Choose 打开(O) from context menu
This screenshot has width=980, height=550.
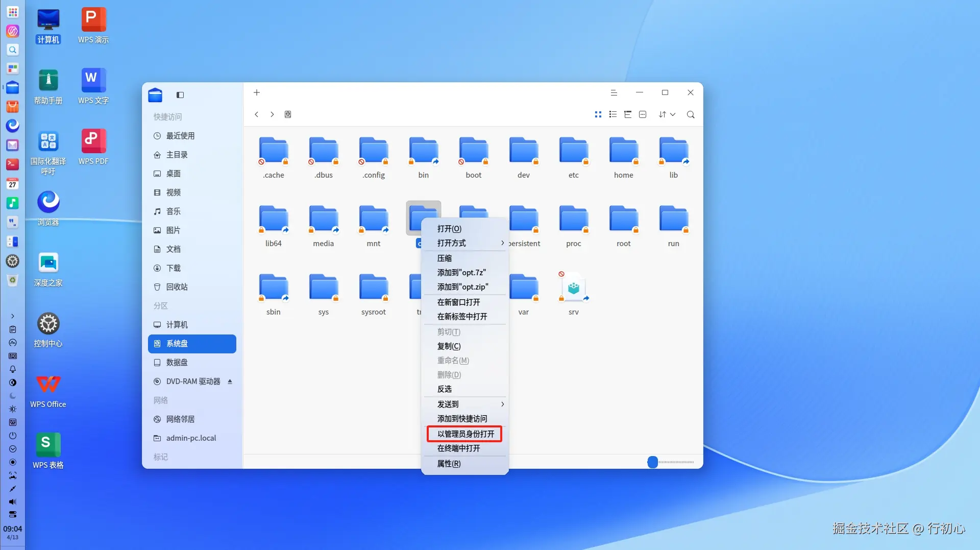(x=465, y=229)
